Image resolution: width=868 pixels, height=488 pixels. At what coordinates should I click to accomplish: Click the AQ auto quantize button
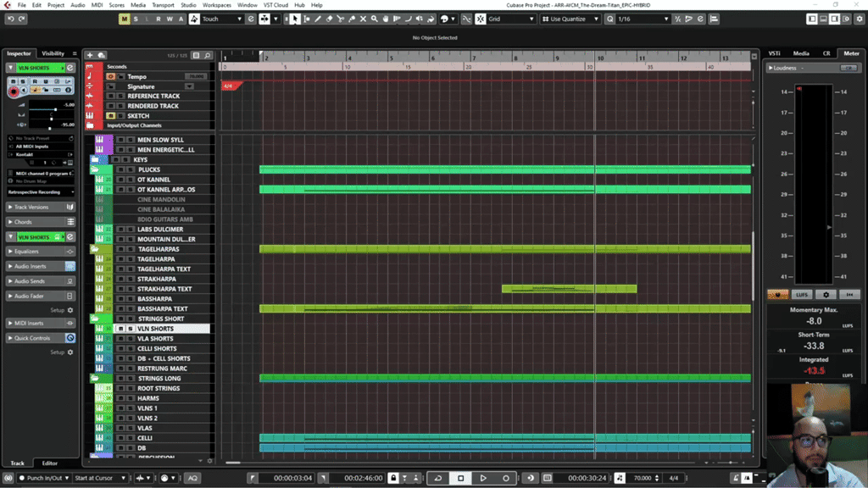[x=192, y=478]
